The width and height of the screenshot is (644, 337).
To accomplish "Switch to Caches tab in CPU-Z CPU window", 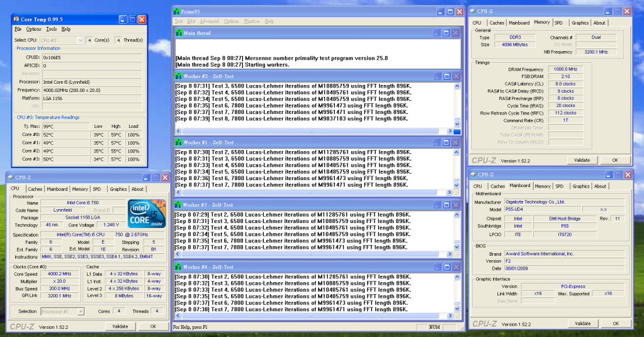I will point(35,189).
